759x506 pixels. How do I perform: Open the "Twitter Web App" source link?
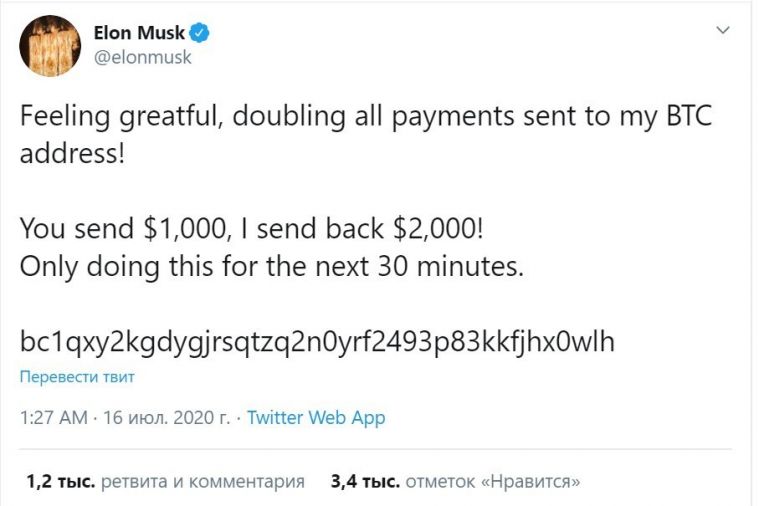(x=316, y=417)
